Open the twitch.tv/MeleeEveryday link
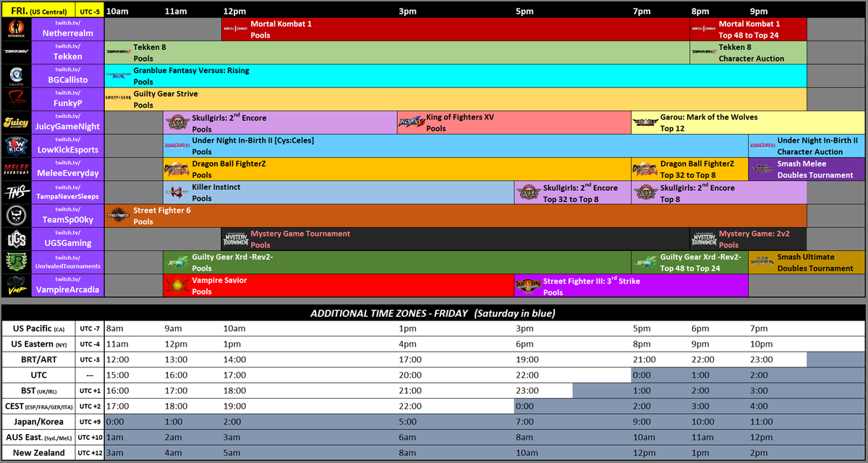 (69, 169)
